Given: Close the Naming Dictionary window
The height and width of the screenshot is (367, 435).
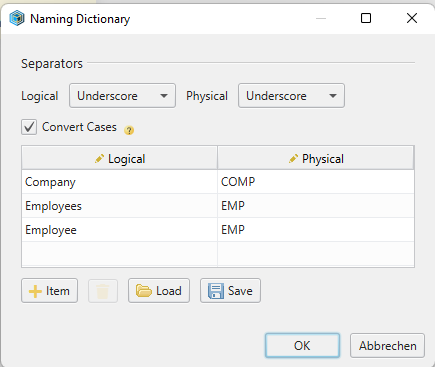Looking at the screenshot, I should pos(412,18).
